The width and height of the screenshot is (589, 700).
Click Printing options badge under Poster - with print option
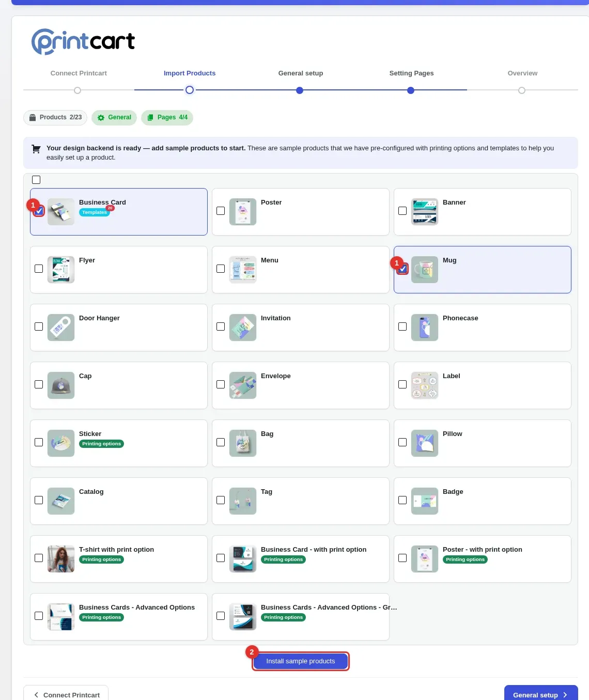click(465, 559)
